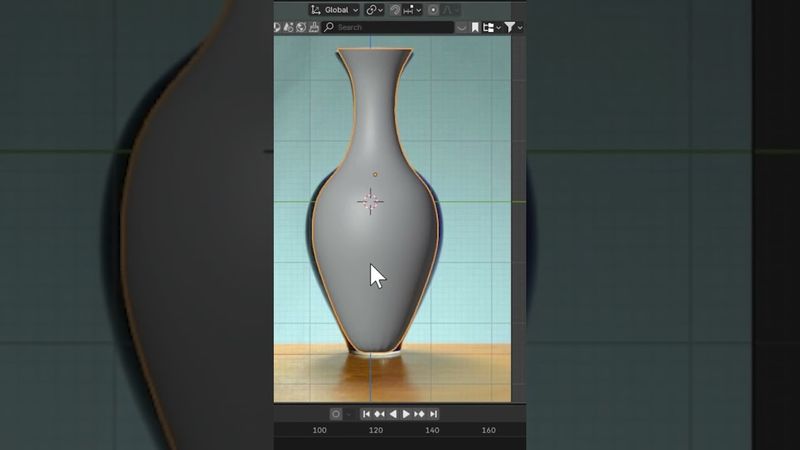
Task: Click the world globe icon
Action: tap(301, 27)
